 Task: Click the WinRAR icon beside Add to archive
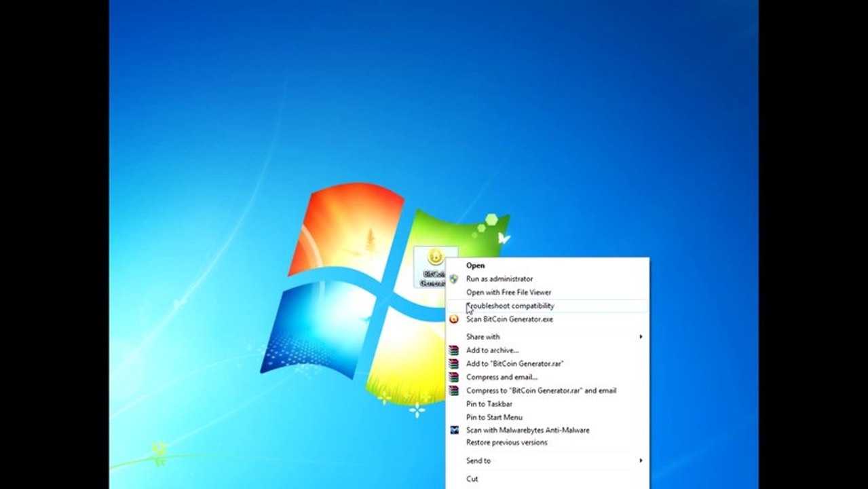point(453,350)
